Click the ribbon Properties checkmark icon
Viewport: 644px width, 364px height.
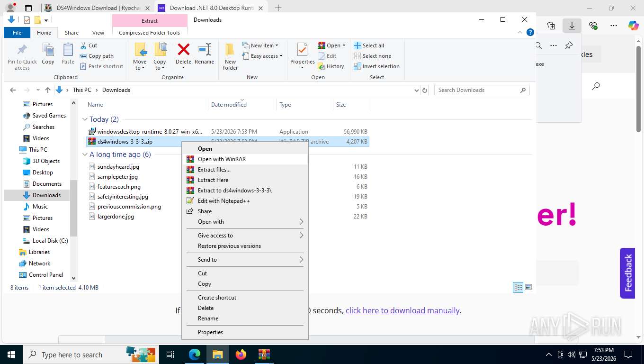(x=302, y=49)
